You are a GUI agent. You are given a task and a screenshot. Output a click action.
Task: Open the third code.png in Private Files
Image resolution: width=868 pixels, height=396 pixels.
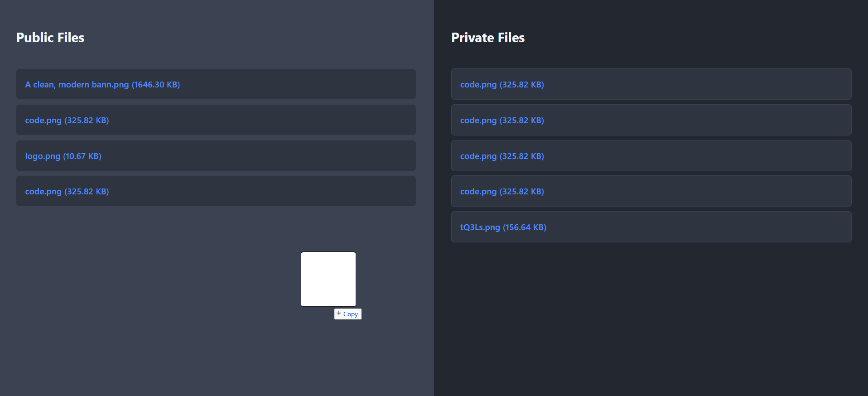(x=478, y=156)
